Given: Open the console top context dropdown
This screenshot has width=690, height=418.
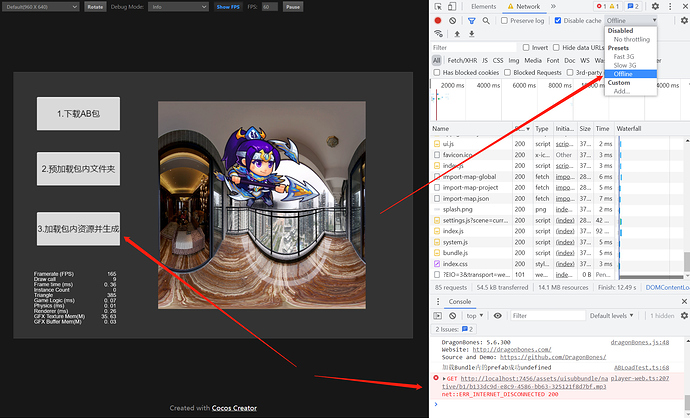Looking at the screenshot, I should pyautogui.click(x=474, y=315).
